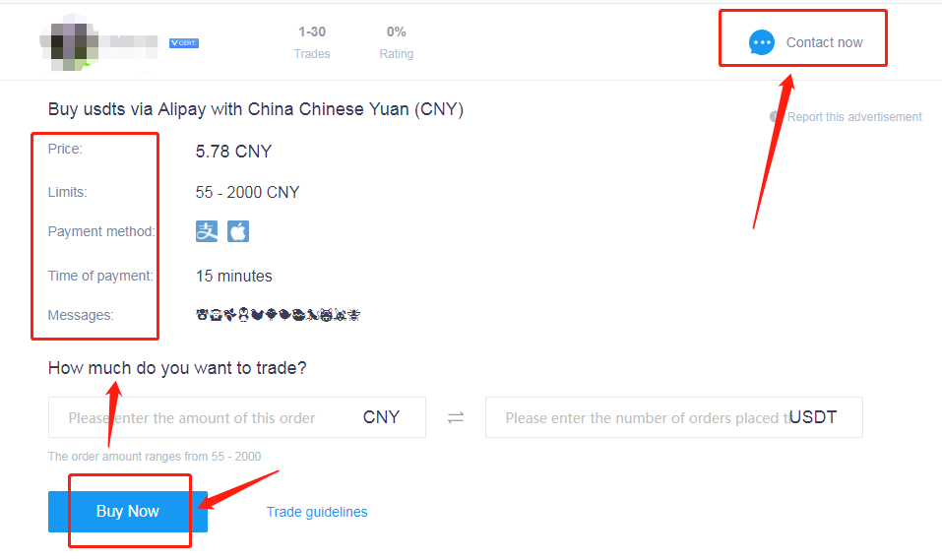942x560 pixels.
Task: Click the Buy Now button
Action: 128,512
